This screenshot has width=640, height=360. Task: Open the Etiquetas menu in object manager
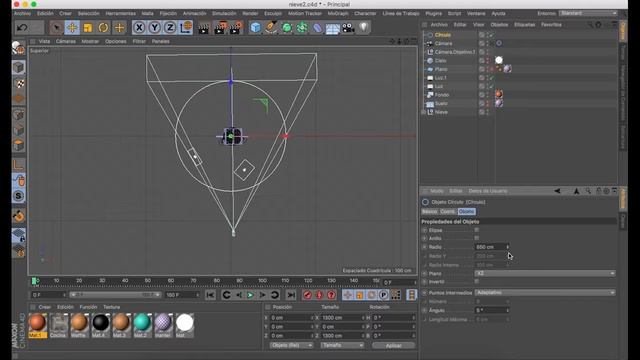click(x=524, y=24)
